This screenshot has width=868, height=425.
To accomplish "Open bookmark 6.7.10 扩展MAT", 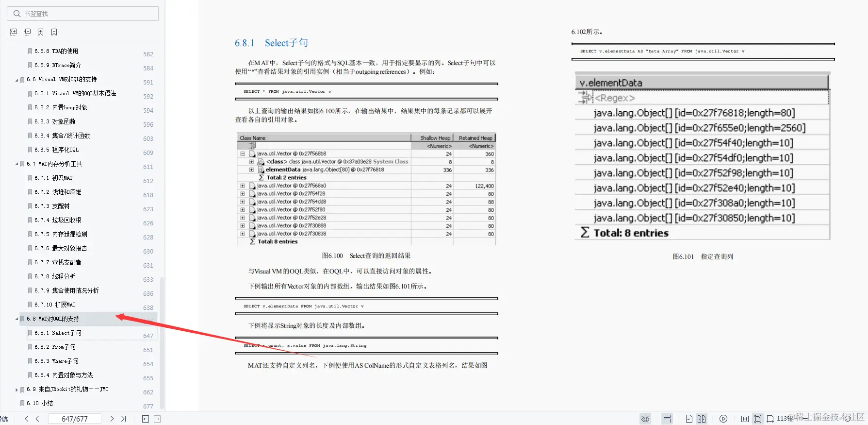I will [x=55, y=305].
